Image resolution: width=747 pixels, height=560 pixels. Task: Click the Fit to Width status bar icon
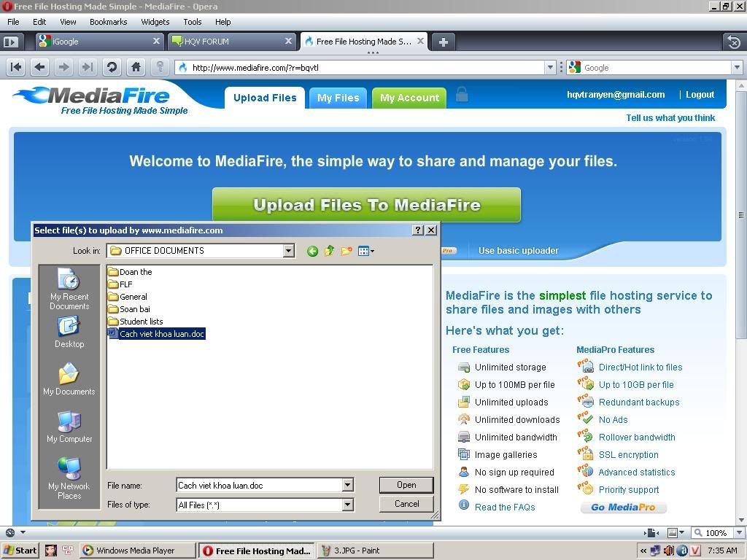pos(652,532)
